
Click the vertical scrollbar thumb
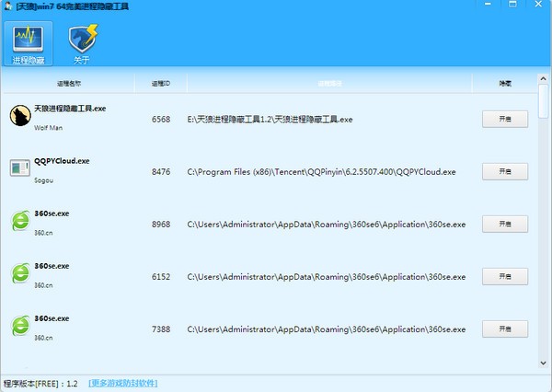[x=543, y=101]
